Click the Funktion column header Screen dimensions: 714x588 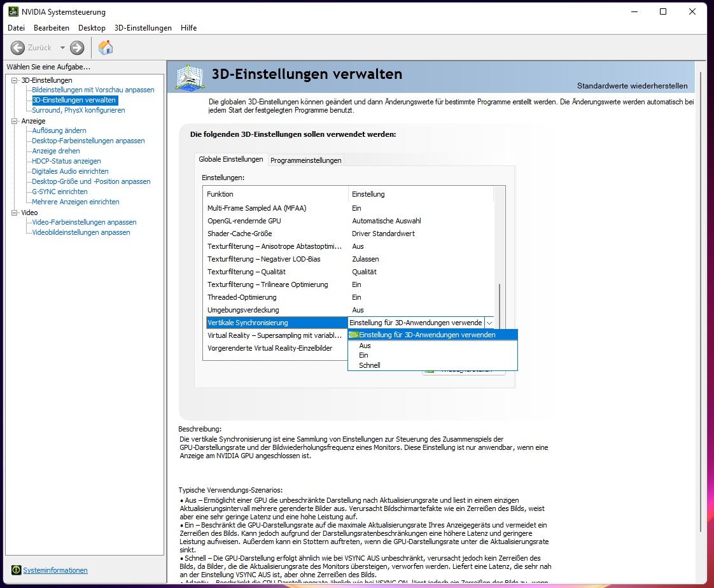coord(276,194)
